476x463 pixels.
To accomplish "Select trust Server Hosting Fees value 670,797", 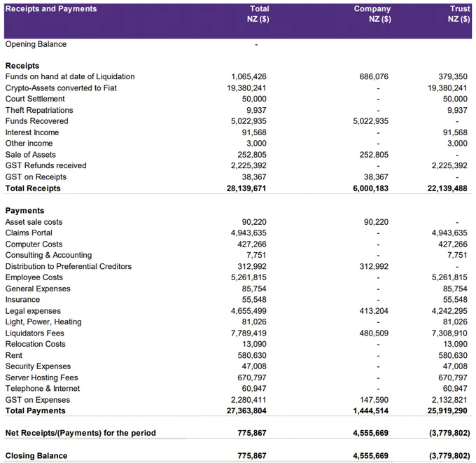I will [453, 378].
